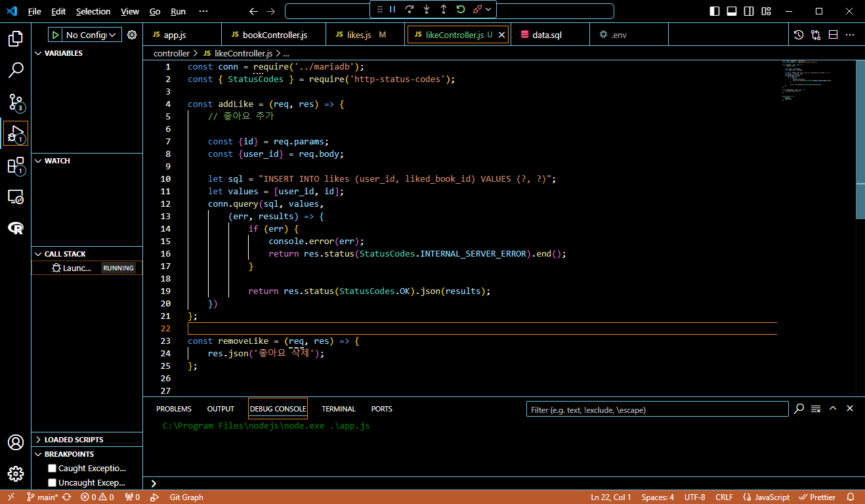Clear console with the list clear icon
The image size is (865, 504).
tap(816, 409)
